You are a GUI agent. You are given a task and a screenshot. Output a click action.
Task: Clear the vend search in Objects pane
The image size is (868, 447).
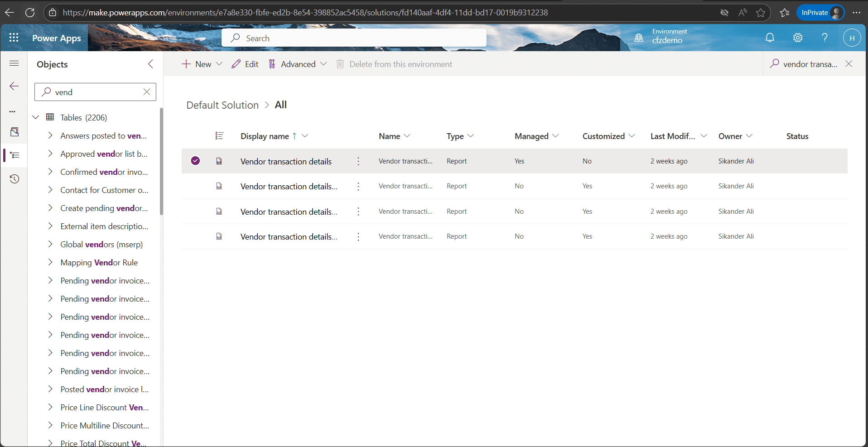point(147,92)
